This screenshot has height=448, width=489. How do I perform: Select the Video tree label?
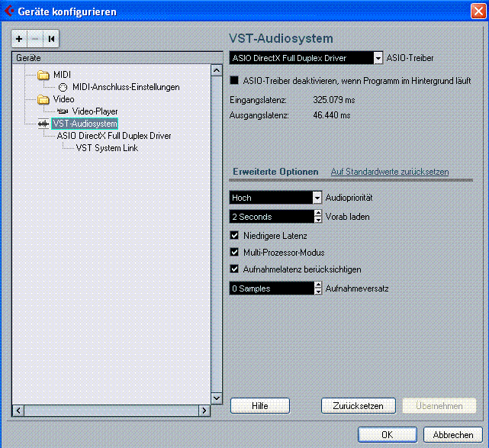(63, 99)
